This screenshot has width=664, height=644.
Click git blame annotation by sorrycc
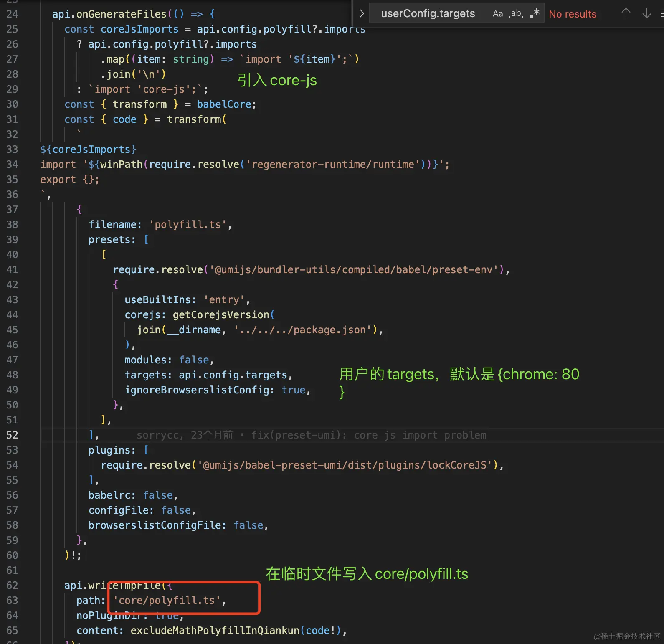click(x=312, y=435)
